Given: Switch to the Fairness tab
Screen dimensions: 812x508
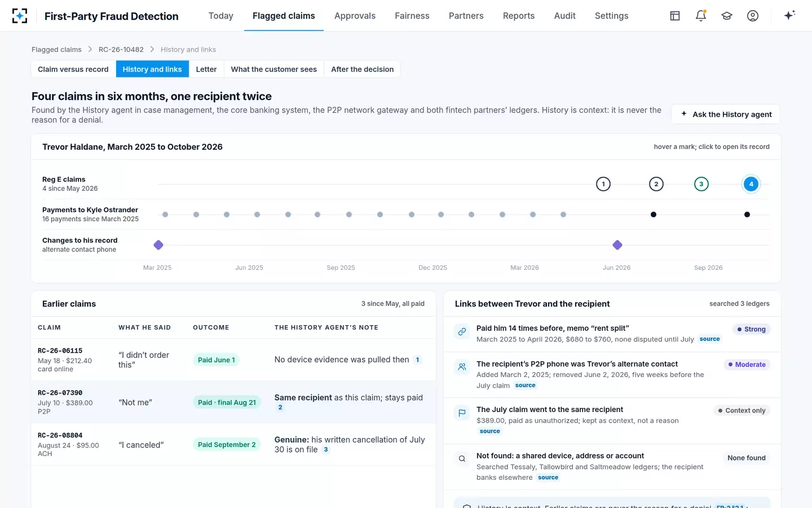Looking at the screenshot, I should pos(412,16).
